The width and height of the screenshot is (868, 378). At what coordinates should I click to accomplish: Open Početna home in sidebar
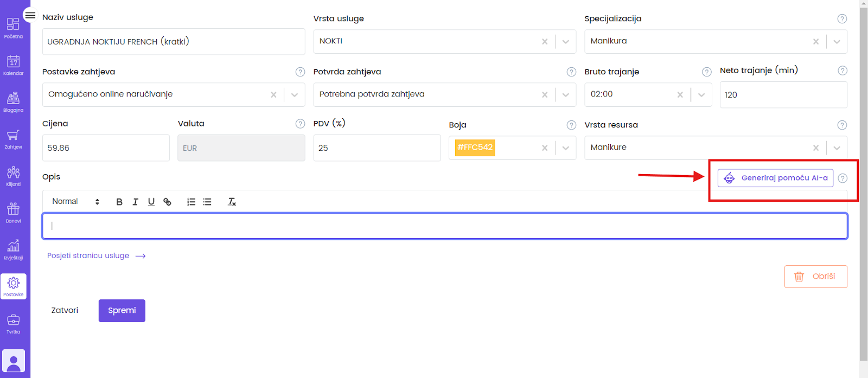click(14, 28)
